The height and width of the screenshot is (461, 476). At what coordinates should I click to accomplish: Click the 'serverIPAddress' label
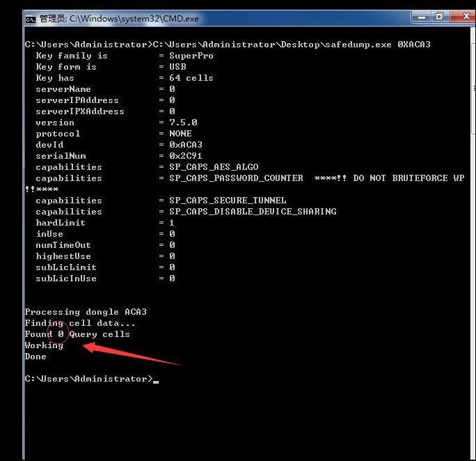(x=77, y=100)
